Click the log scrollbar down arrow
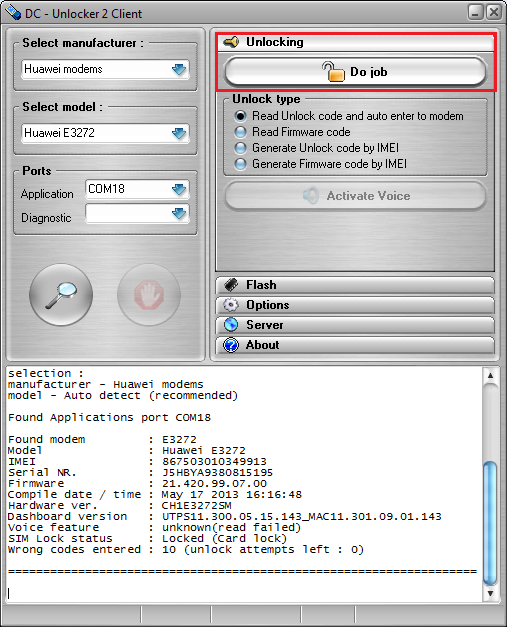 [x=490, y=593]
